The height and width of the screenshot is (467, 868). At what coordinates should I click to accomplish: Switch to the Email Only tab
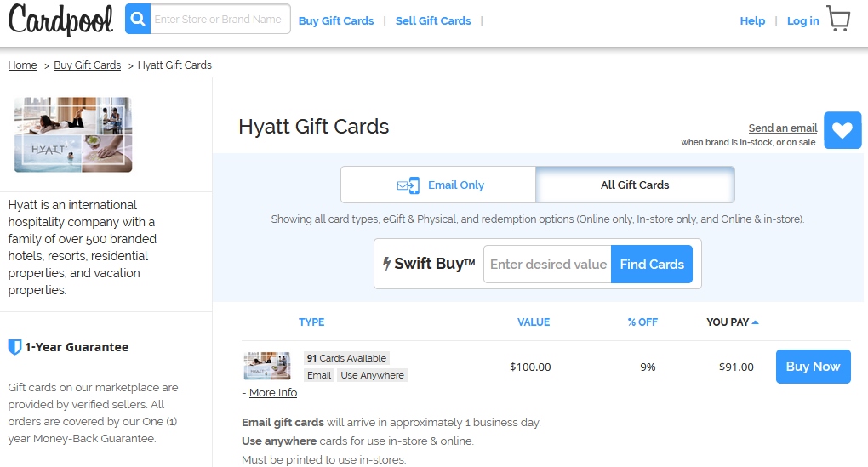[438, 185]
